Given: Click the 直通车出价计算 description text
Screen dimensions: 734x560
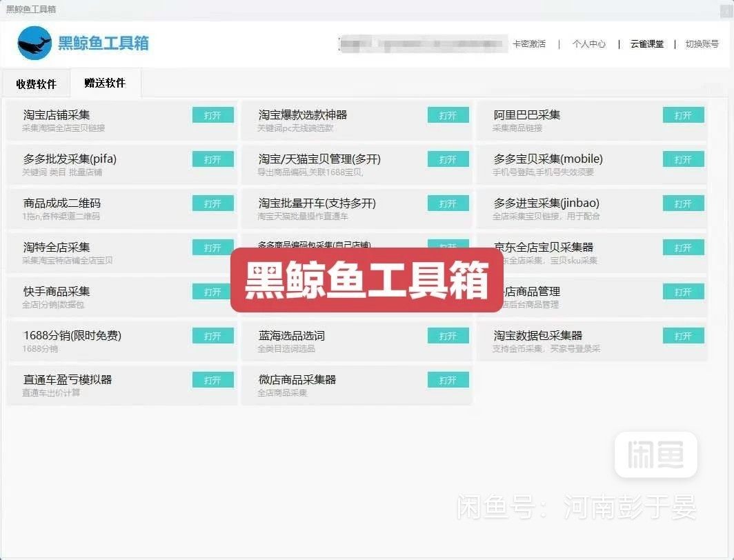Looking at the screenshot, I should point(51,392).
